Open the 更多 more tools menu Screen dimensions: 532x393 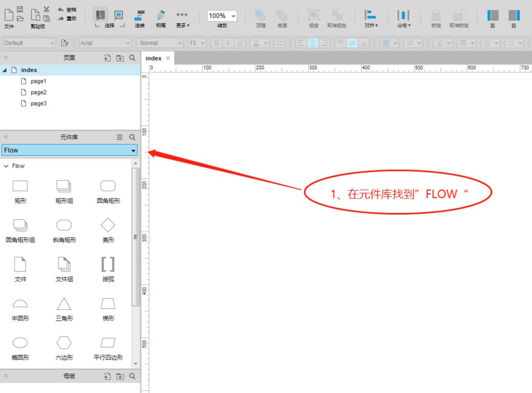click(182, 18)
